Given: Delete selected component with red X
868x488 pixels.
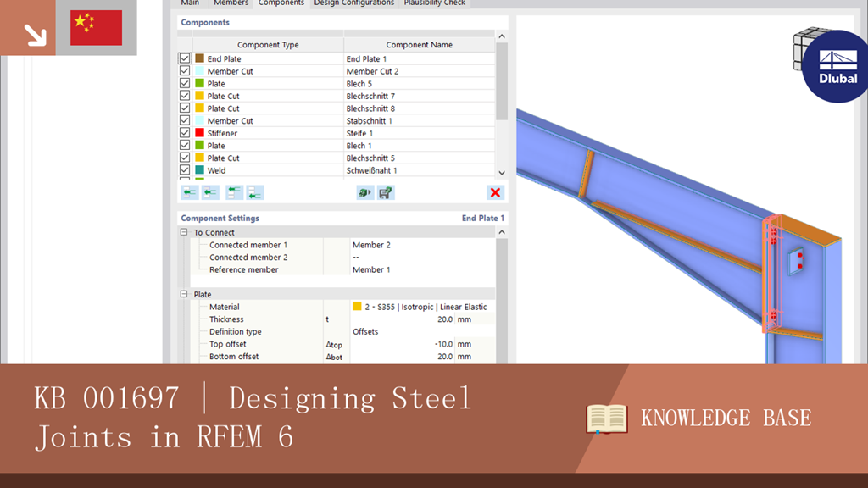Looking at the screenshot, I should [x=495, y=192].
